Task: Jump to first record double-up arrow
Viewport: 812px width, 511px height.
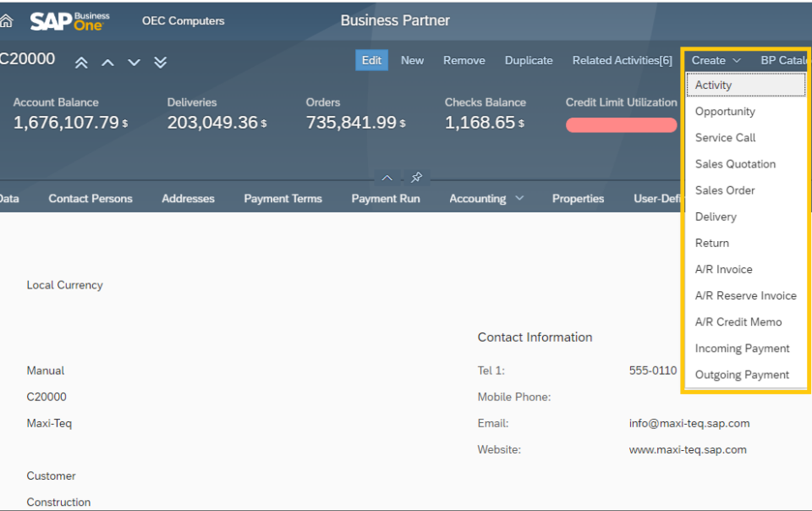Action: 81,63
